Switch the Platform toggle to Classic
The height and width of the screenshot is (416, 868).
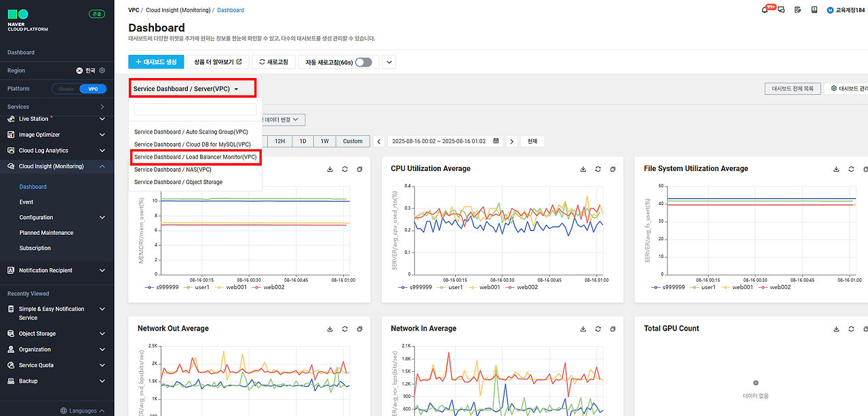pyautogui.click(x=66, y=89)
